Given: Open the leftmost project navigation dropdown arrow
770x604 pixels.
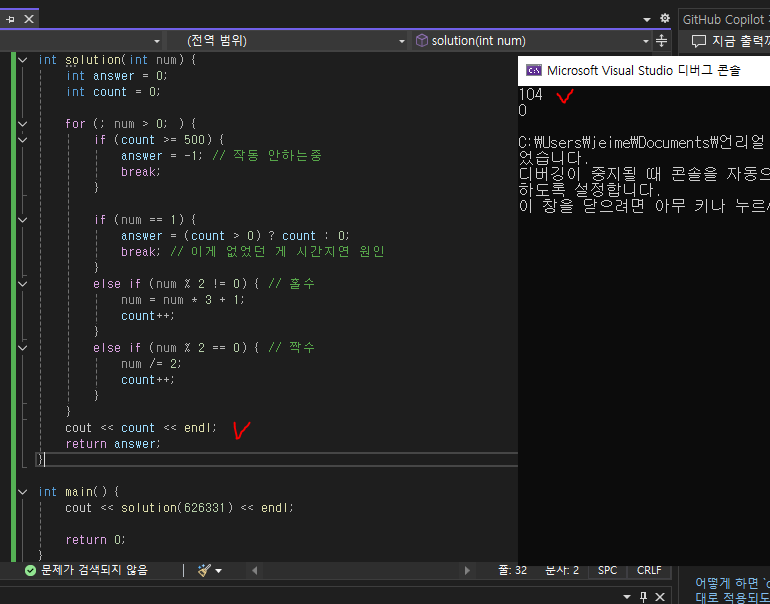Looking at the screenshot, I should click(157, 41).
